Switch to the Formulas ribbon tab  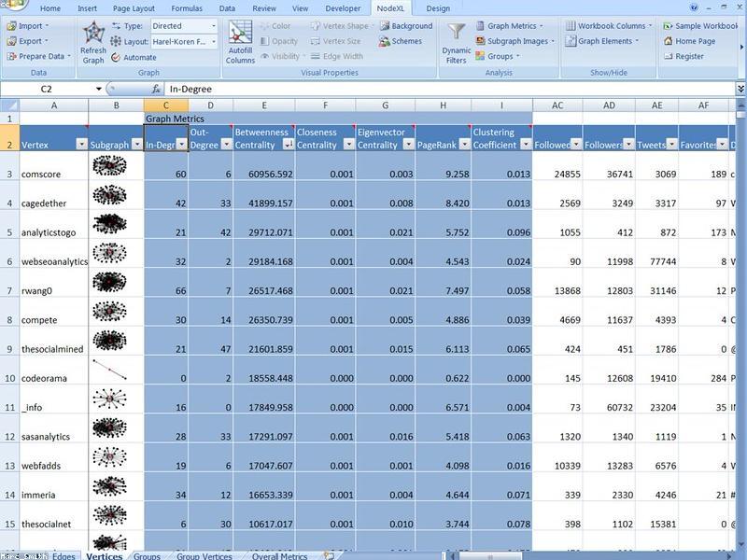tap(187, 8)
